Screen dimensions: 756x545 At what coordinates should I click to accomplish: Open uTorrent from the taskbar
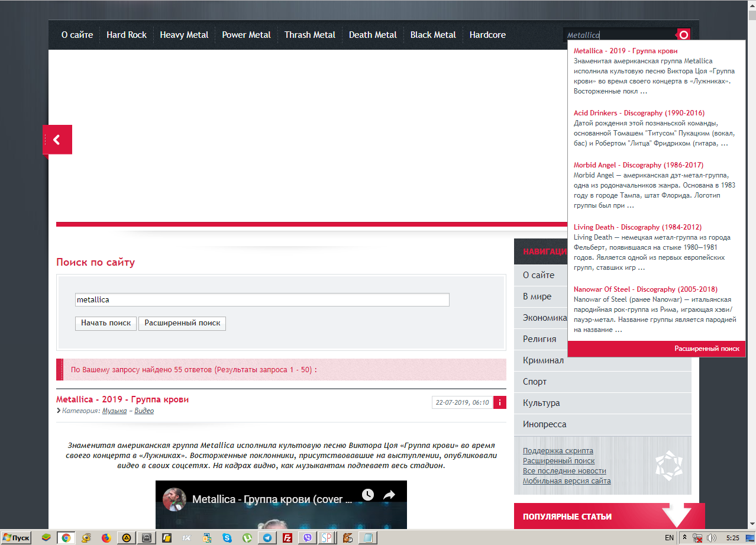tap(247, 538)
